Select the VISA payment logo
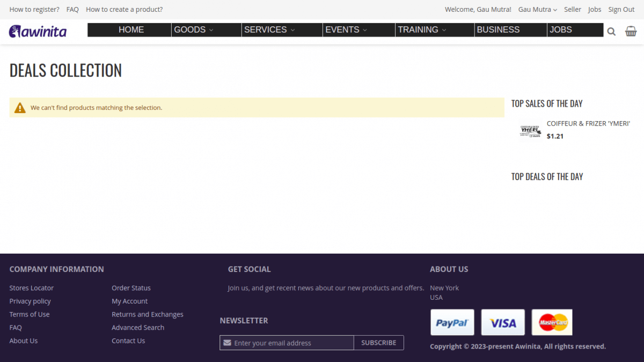 point(503,322)
